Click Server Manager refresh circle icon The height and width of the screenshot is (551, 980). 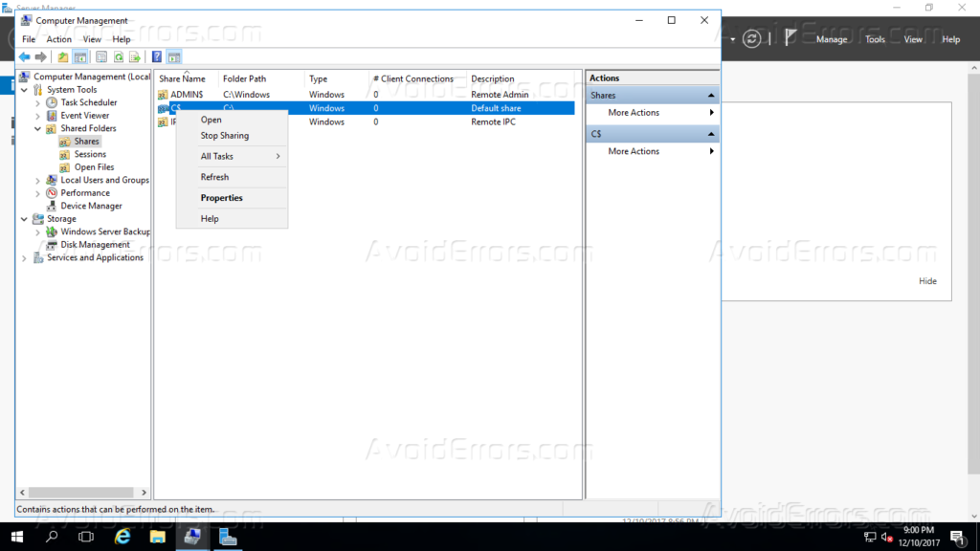[x=753, y=39]
